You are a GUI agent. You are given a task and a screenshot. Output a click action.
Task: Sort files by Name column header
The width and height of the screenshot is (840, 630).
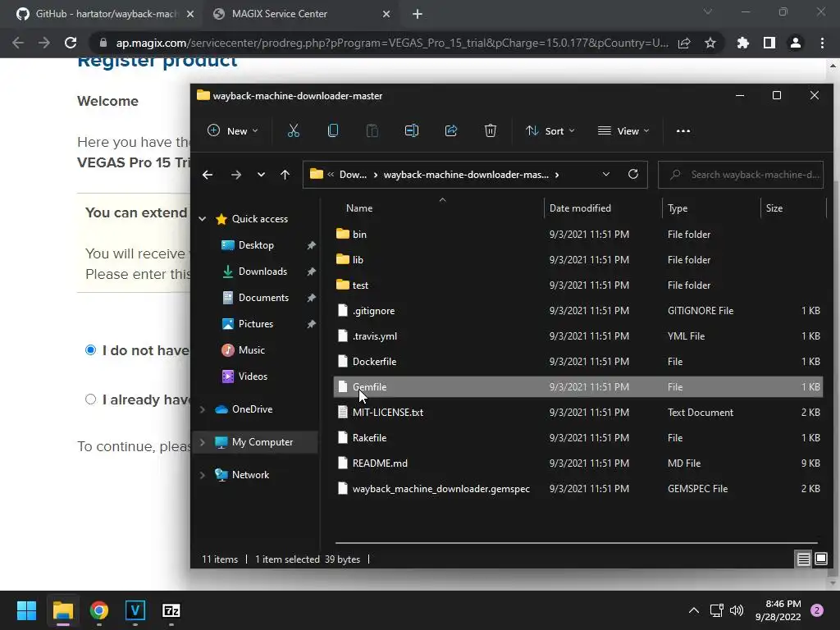point(359,208)
